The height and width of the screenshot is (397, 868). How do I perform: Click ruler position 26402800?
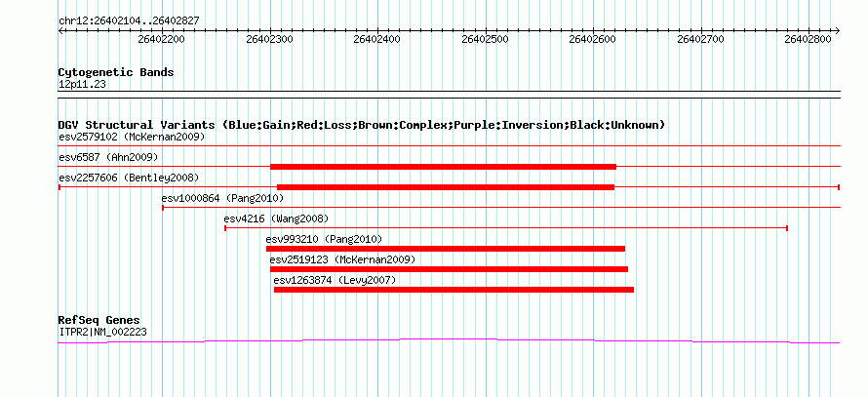pyautogui.click(x=809, y=39)
